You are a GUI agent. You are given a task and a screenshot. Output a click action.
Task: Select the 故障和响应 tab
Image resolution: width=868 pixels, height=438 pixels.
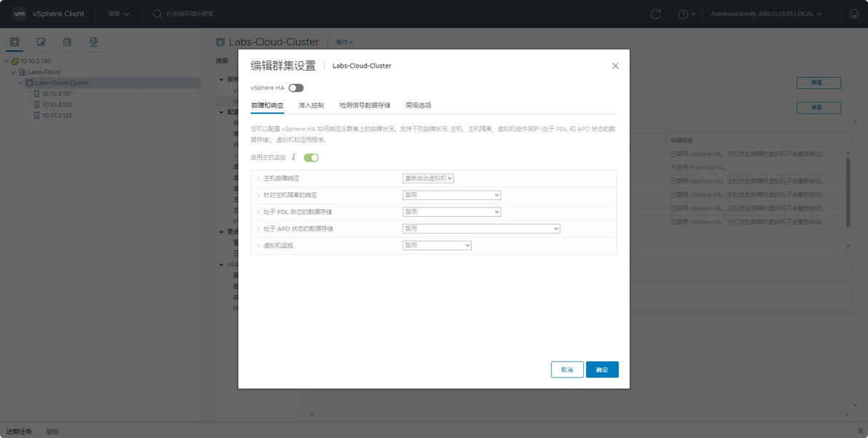(267, 105)
